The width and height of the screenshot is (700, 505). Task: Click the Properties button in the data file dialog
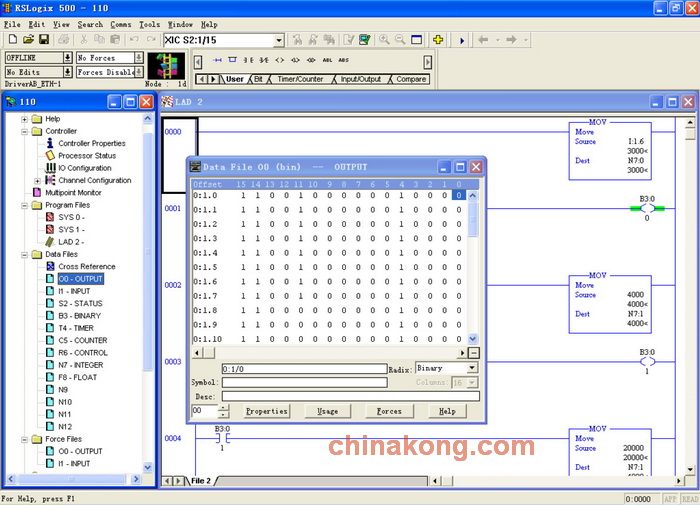click(267, 411)
